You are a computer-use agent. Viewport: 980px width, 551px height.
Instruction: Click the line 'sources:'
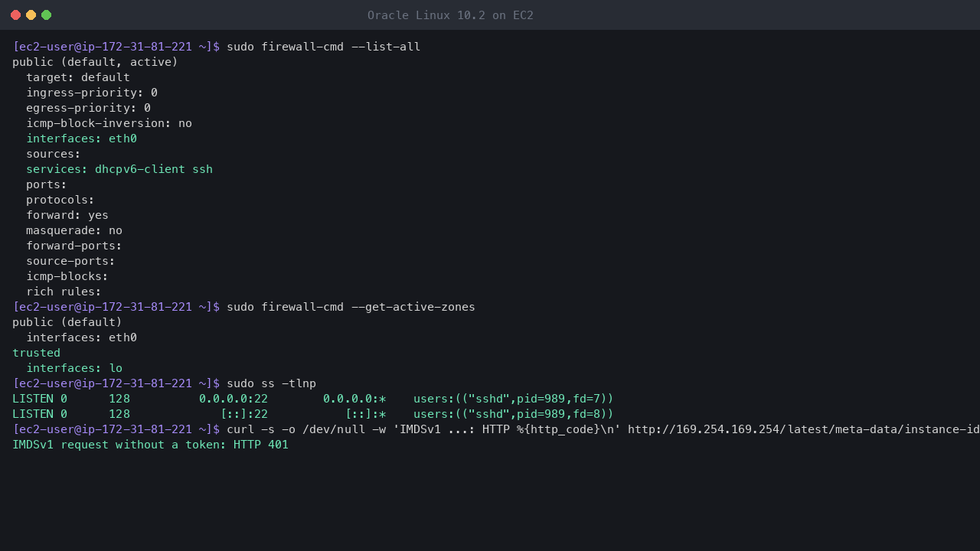coord(54,154)
